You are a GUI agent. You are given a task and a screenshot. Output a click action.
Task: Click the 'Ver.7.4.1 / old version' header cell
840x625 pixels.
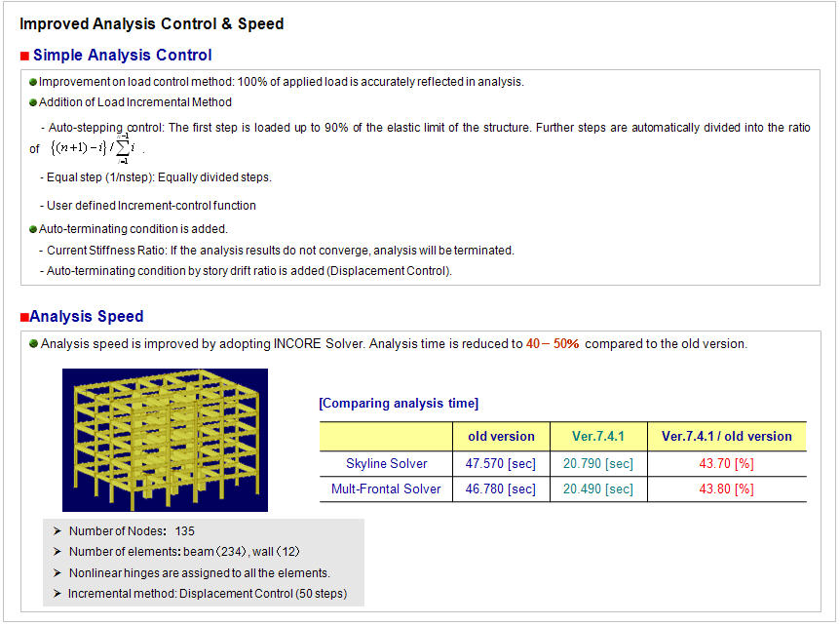(726, 436)
